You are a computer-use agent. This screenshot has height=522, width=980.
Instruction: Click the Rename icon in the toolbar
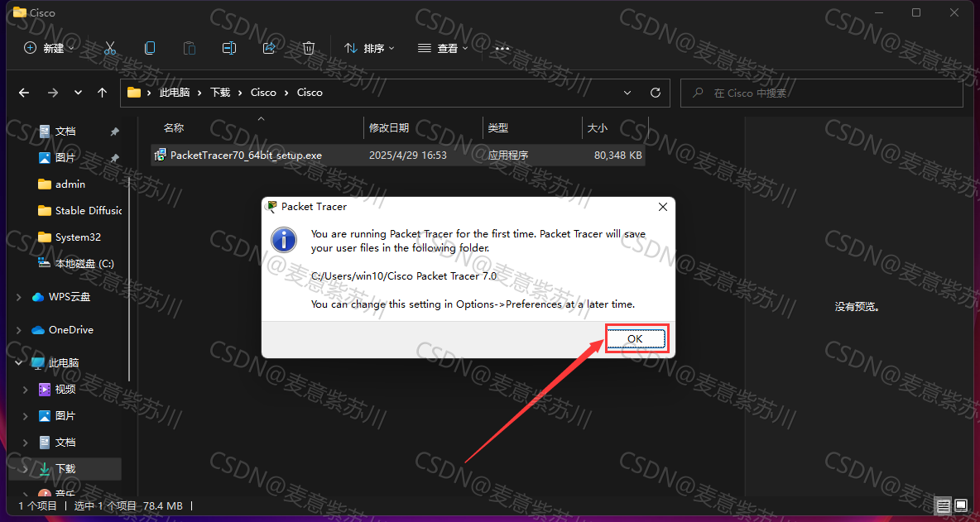point(229,48)
